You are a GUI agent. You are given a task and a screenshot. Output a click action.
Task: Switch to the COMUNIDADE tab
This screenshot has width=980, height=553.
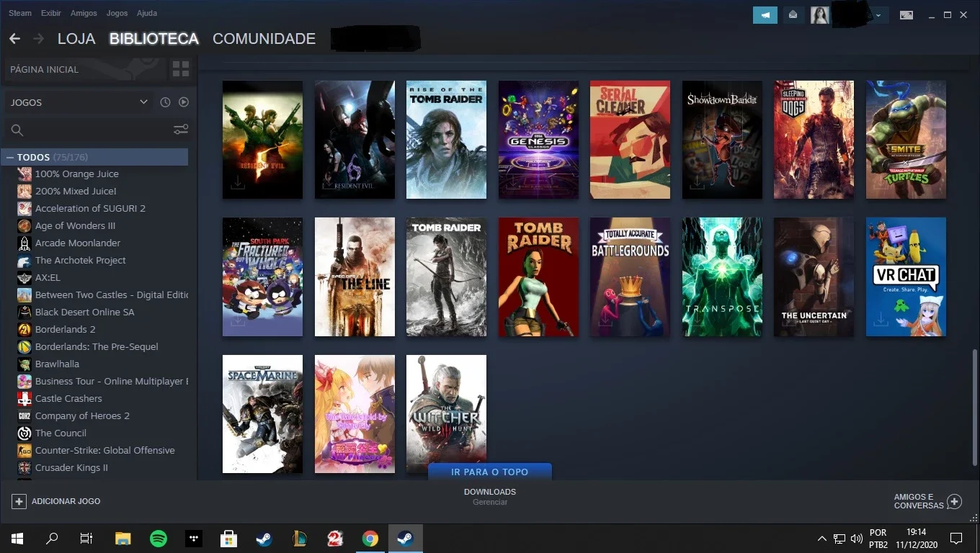tap(264, 39)
